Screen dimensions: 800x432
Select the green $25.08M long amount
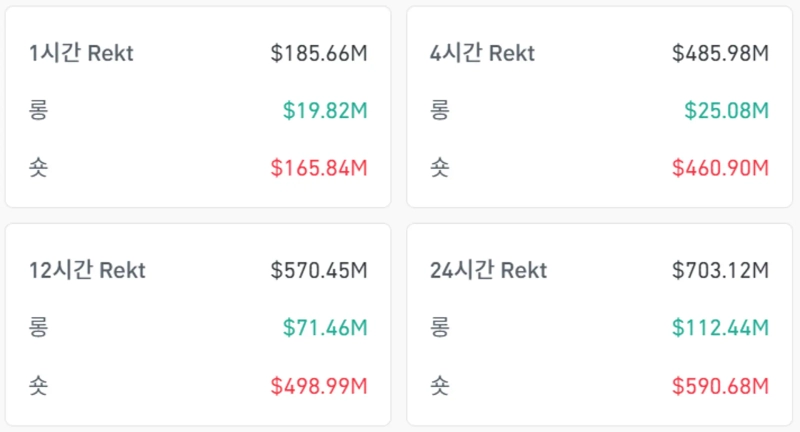727,110
